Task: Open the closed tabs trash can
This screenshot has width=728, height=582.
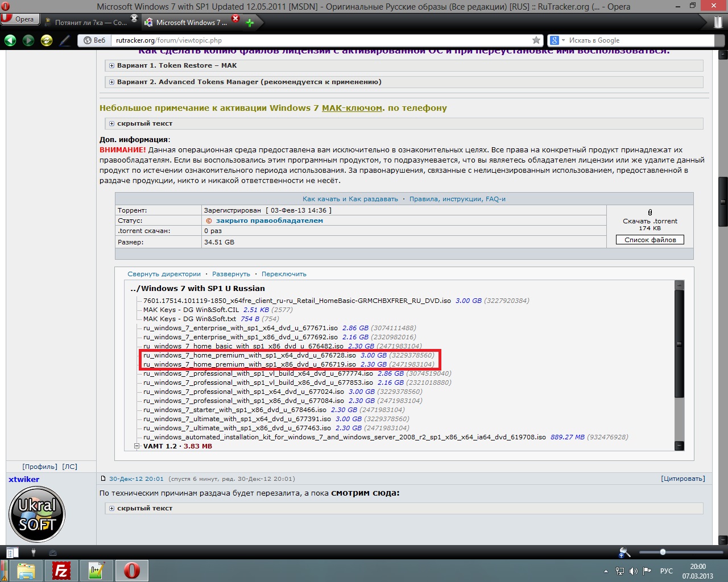Action: click(x=718, y=23)
